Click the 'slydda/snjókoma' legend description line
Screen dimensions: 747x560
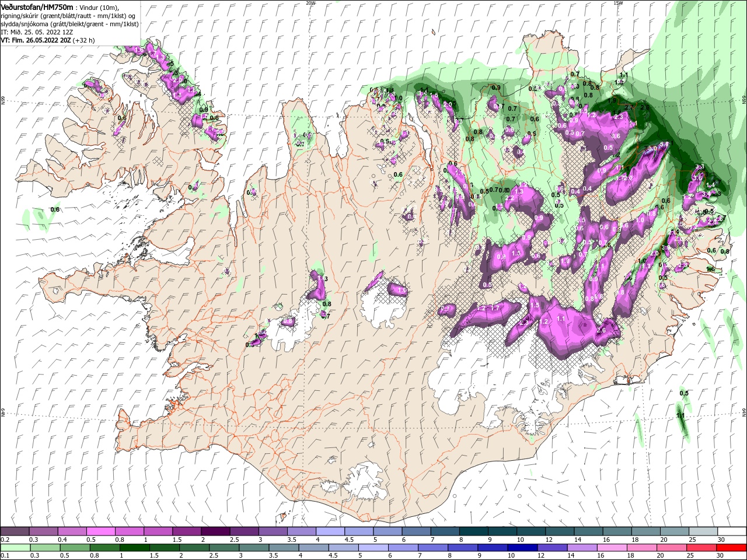click(x=69, y=24)
